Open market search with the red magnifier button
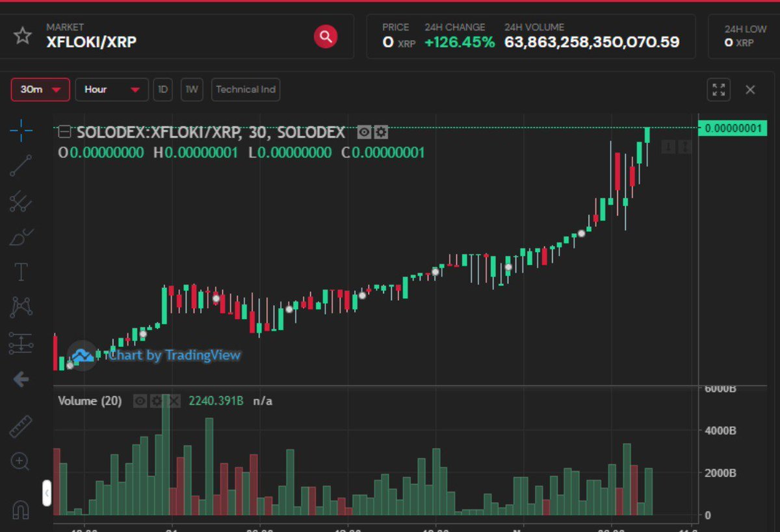Image resolution: width=780 pixels, height=532 pixels. pos(326,36)
